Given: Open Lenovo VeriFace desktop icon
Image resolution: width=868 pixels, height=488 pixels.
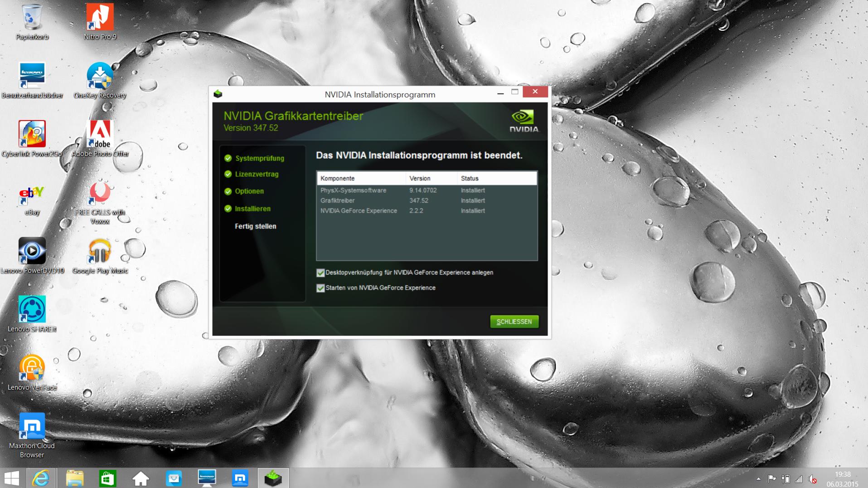Looking at the screenshot, I should (32, 372).
